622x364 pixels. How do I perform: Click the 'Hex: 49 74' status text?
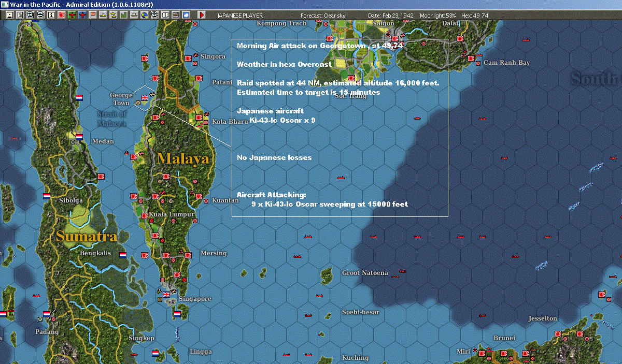pos(474,16)
